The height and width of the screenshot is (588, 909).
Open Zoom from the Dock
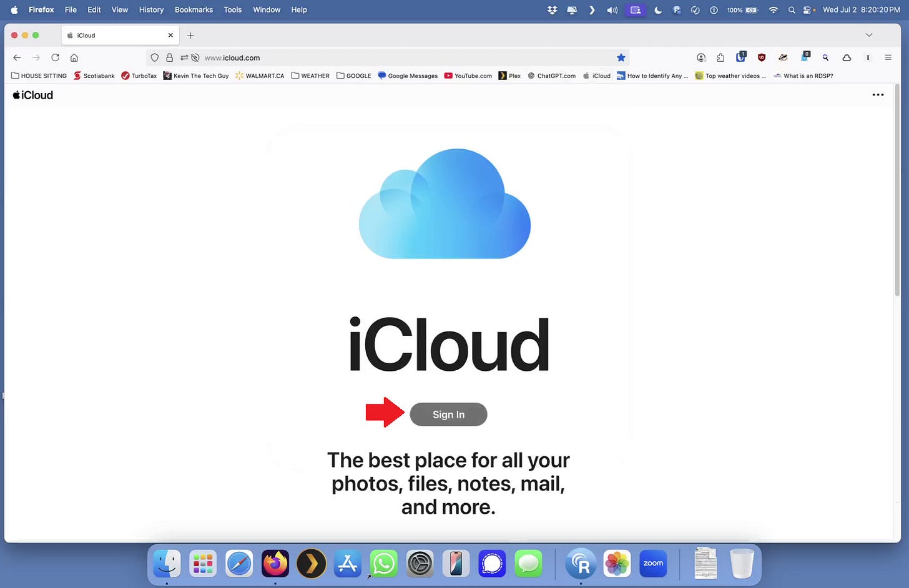(x=653, y=564)
